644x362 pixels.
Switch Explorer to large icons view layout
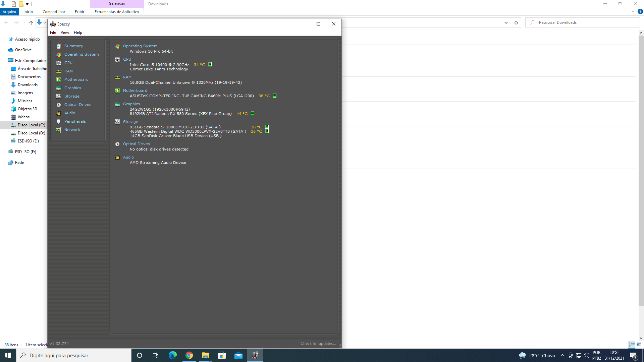click(639, 344)
